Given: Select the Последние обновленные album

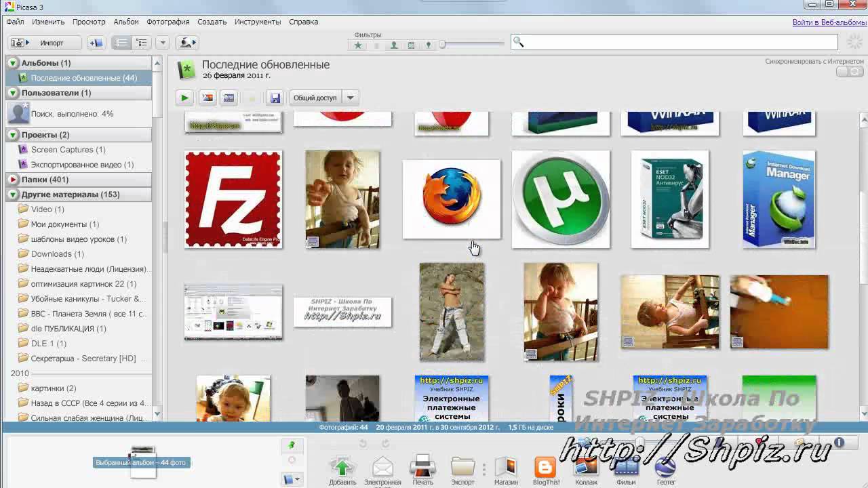Looking at the screenshot, I should [x=79, y=78].
